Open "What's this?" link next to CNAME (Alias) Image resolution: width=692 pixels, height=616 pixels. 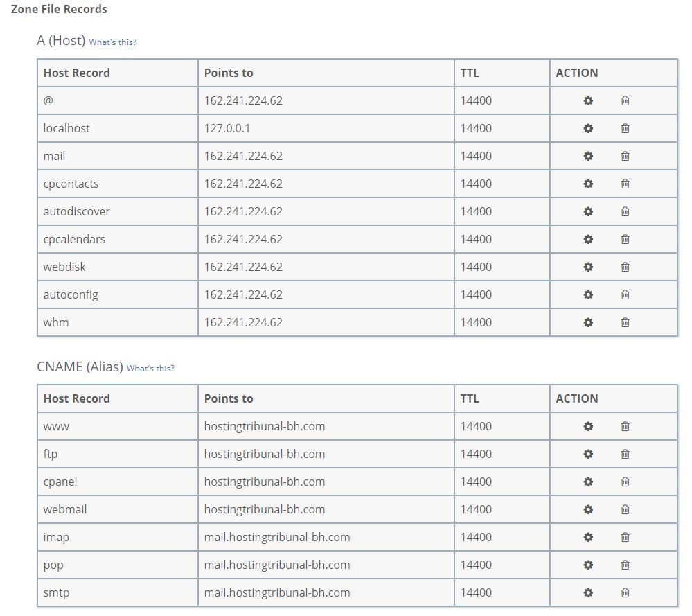coord(150,368)
